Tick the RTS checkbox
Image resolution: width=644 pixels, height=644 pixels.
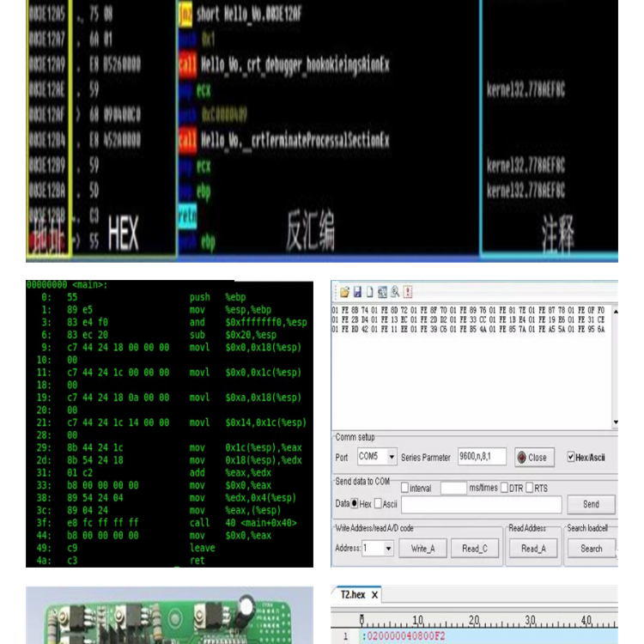[x=528, y=489]
